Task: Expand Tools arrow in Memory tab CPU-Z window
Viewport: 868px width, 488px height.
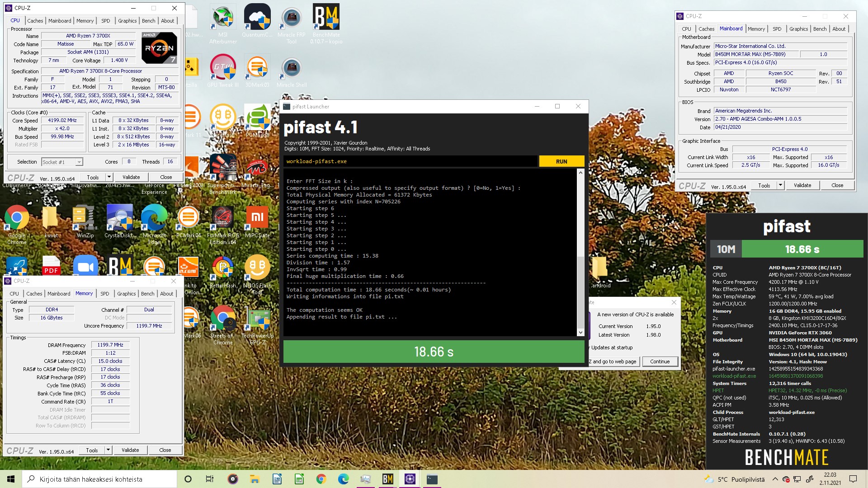Action: (x=108, y=450)
